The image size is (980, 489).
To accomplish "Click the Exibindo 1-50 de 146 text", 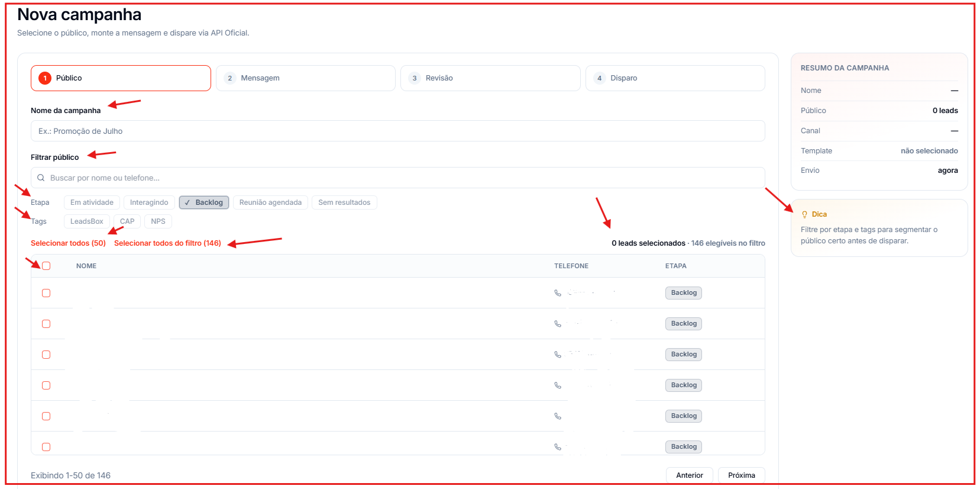I will [70, 475].
